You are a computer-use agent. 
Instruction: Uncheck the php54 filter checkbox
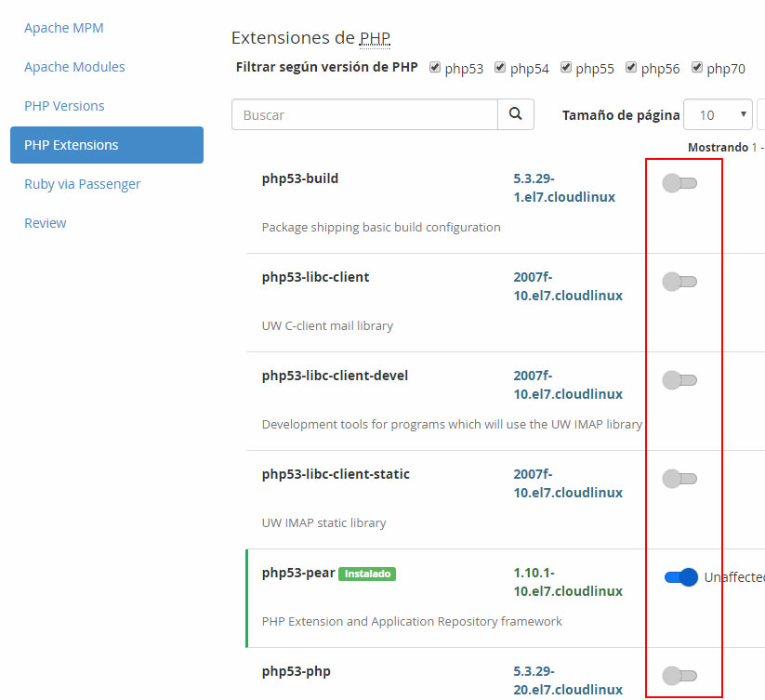500,68
